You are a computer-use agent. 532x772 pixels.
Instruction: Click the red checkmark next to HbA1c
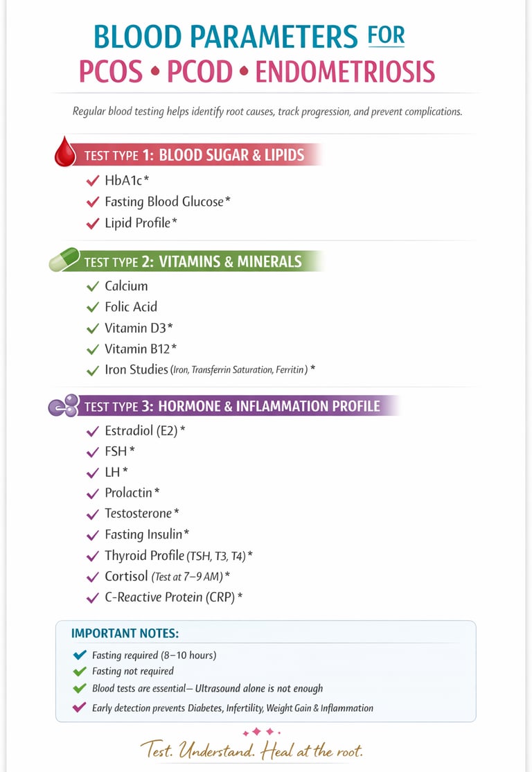pyautogui.click(x=92, y=181)
